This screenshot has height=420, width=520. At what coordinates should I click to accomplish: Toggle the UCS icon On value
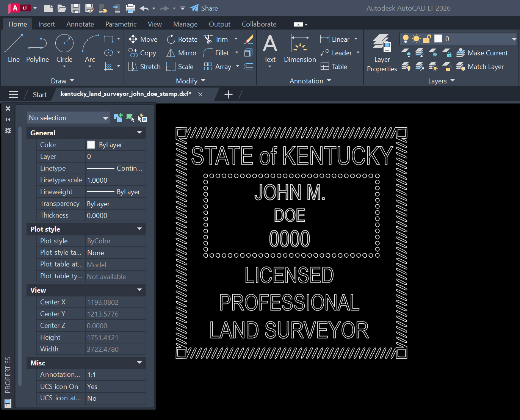click(116, 386)
